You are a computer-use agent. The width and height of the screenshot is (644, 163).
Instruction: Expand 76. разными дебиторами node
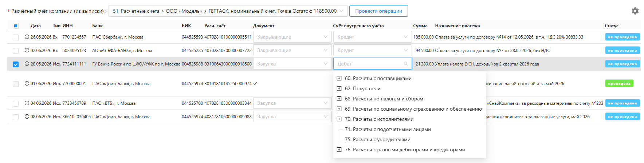click(339, 150)
